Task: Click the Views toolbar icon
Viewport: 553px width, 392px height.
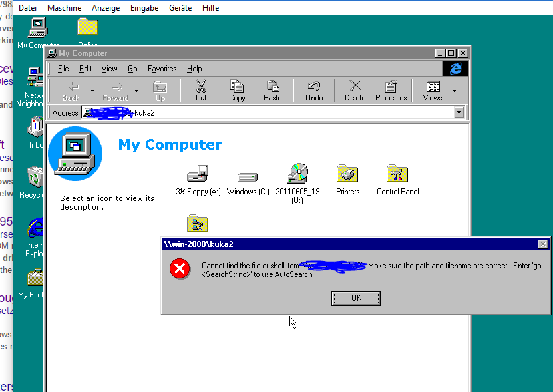Action: pos(433,91)
